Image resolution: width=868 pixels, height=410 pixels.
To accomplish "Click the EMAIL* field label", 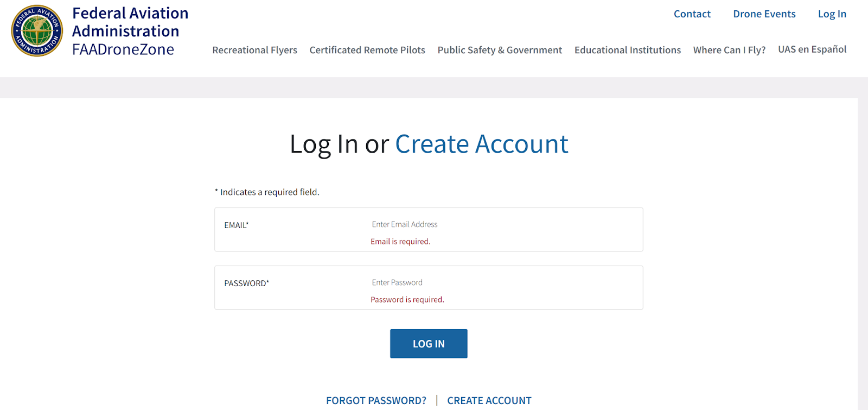I will pos(237,225).
